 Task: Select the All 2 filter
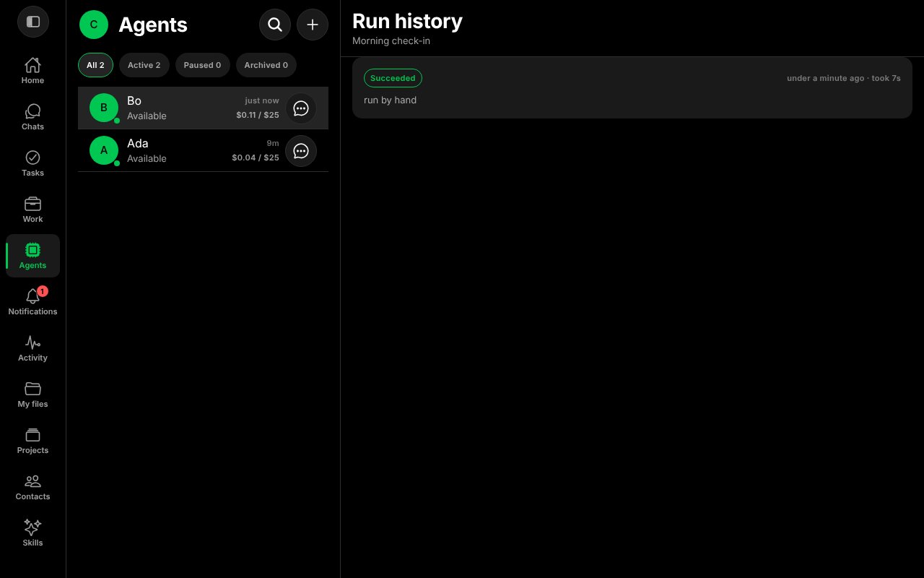pyautogui.click(x=95, y=65)
